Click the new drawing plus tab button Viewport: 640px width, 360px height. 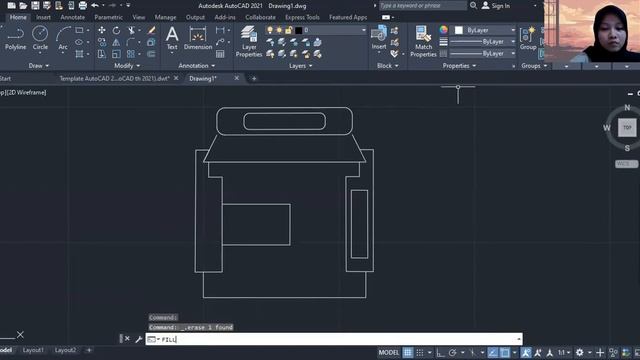click(253, 78)
